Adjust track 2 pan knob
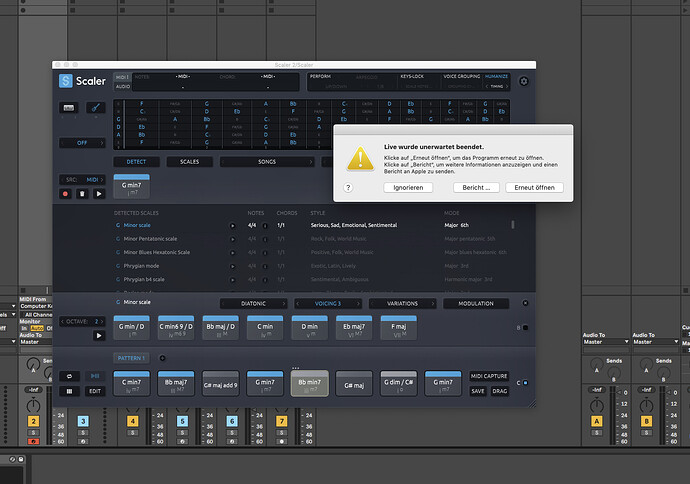Screen dimensions: 690x484 [33, 405]
